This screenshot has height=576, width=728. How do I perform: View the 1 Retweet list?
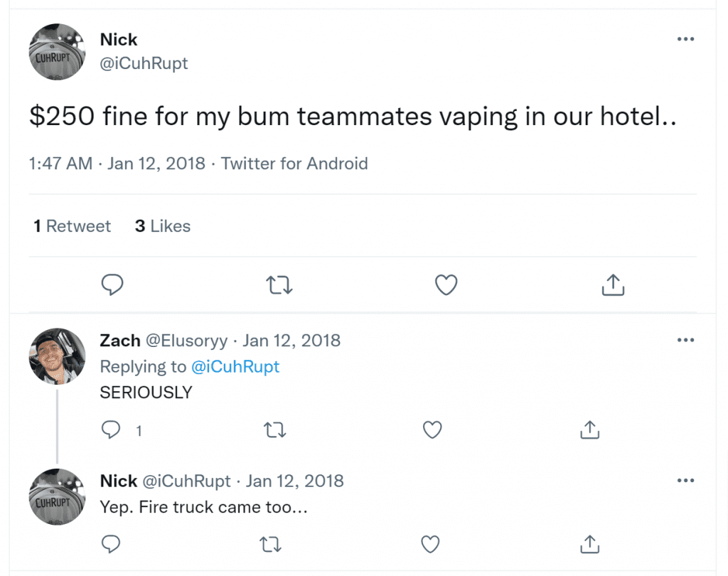(72, 226)
